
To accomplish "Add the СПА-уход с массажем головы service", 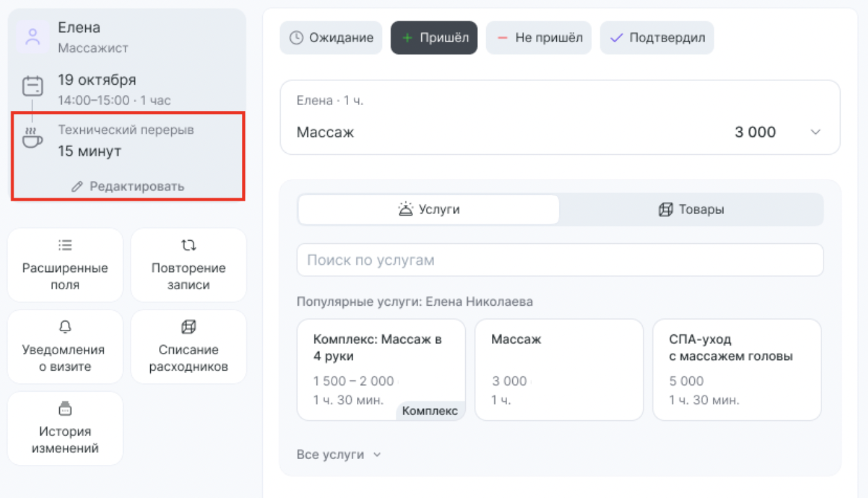I will [x=737, y=369].
